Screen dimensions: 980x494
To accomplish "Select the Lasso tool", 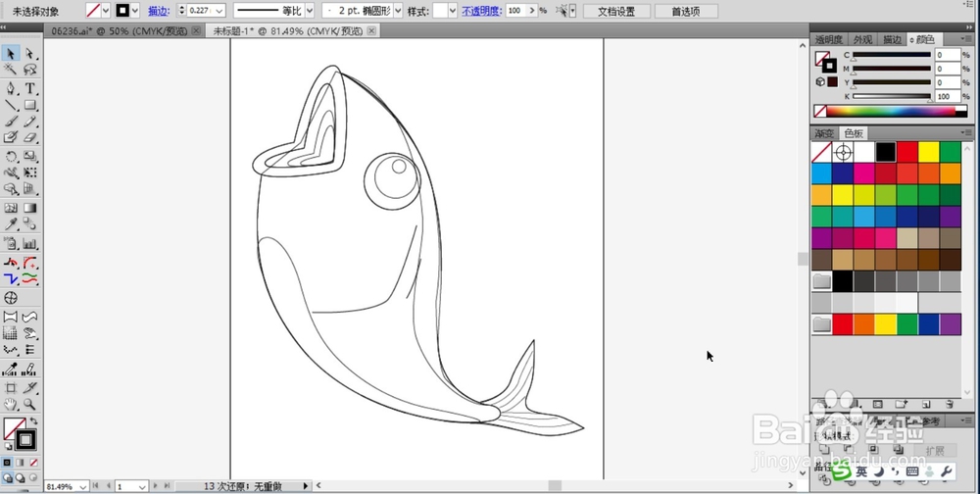I will pos(29,69).
